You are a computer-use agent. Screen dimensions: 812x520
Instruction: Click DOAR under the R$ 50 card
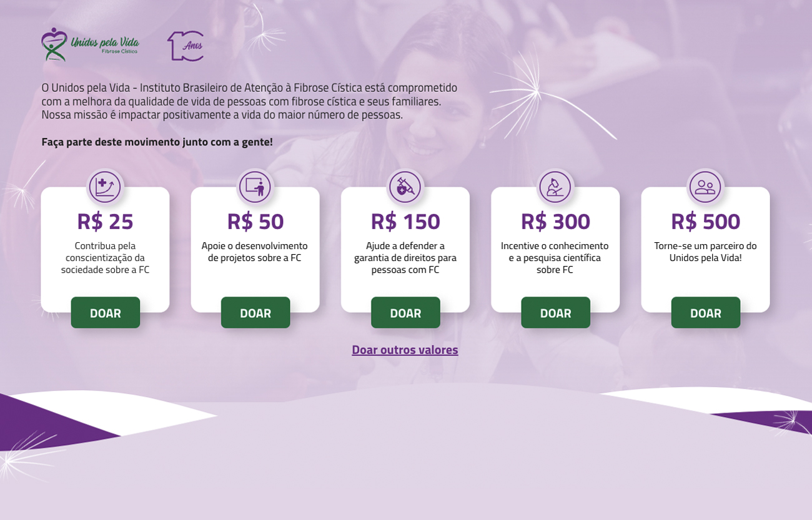click(x=255, y=313)
